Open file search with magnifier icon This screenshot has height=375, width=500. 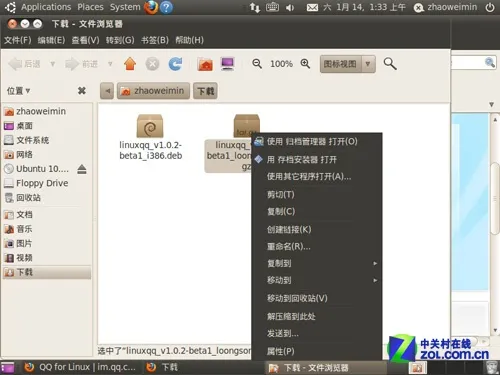click(390, 63)
